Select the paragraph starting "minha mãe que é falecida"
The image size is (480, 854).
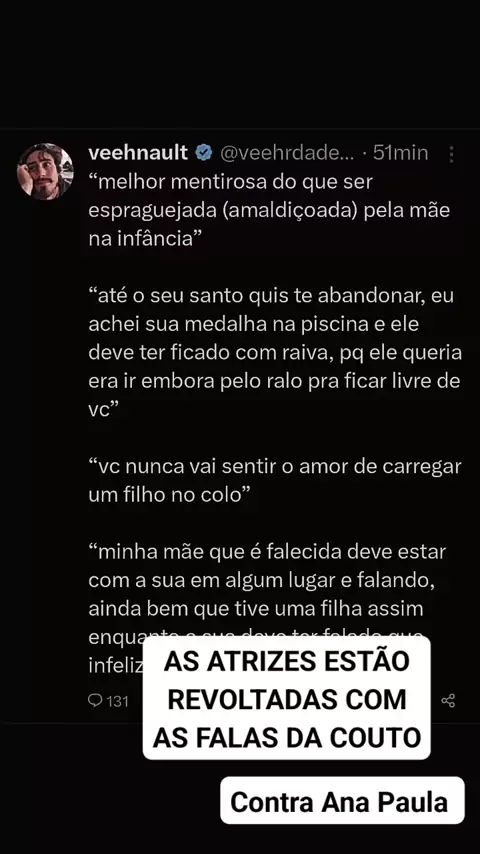coord(267,608)
